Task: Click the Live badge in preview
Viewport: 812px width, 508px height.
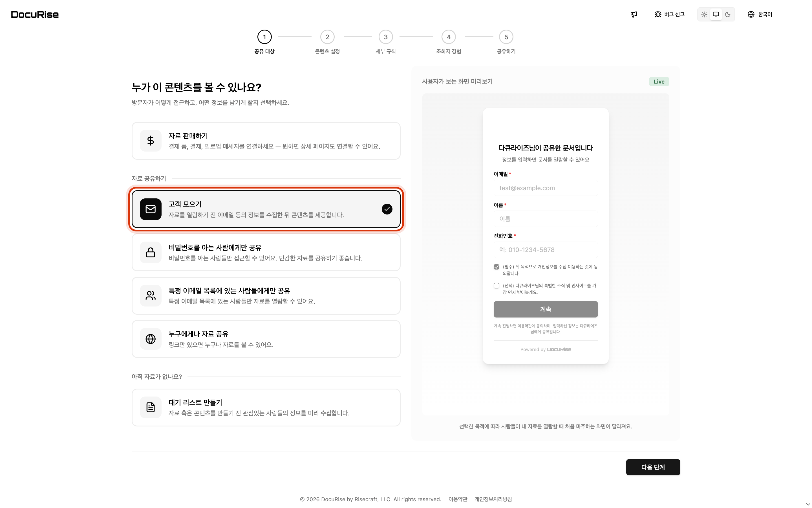Action: tap(659, 82)
